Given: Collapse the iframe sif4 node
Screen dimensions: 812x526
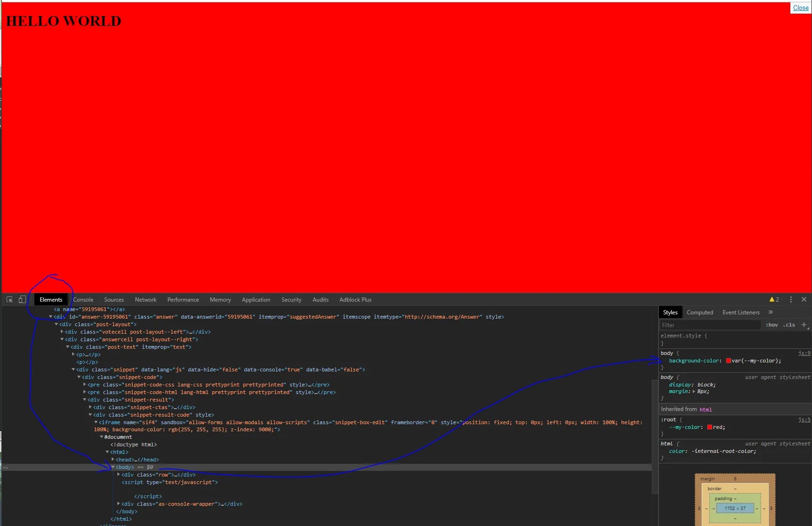Looking at the screenshot, I should (96, 422).
